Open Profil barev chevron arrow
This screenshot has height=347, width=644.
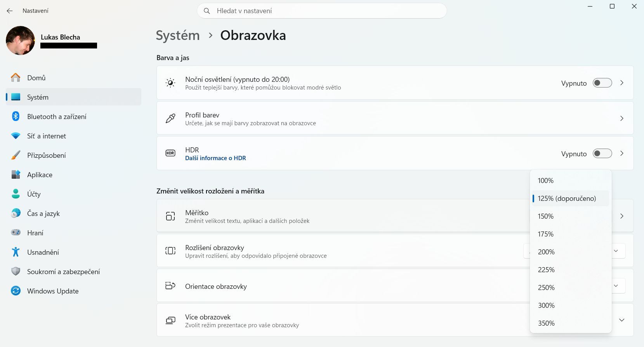pyautogui.click(x=622, y=118)
